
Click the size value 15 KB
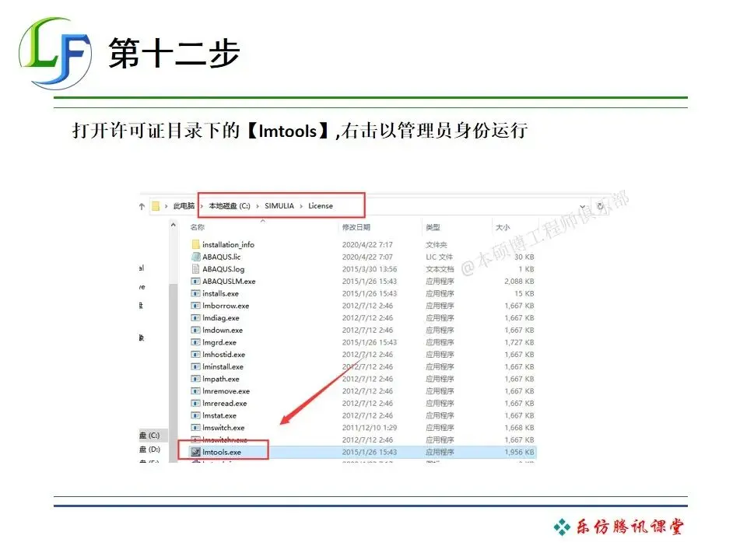pos(524,293)
